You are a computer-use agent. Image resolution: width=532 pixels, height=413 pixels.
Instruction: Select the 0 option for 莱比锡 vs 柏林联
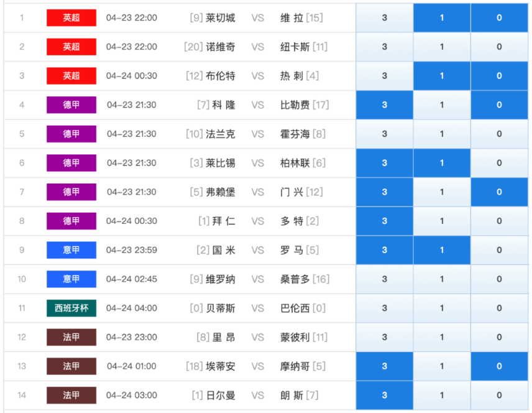[499, 163]
